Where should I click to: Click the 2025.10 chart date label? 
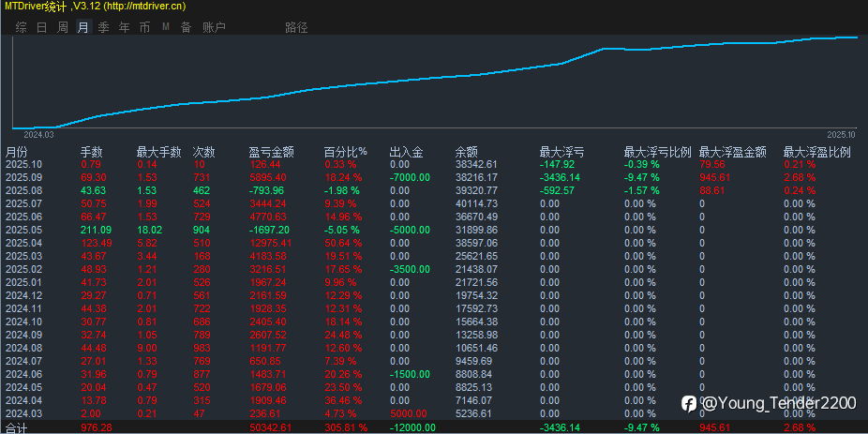click(x=841, y=135)
